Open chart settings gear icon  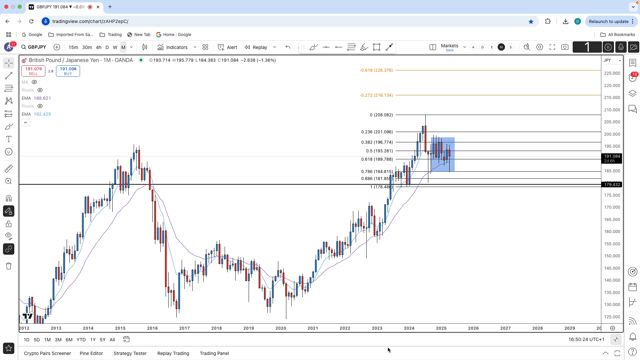(x=540, y=47)
